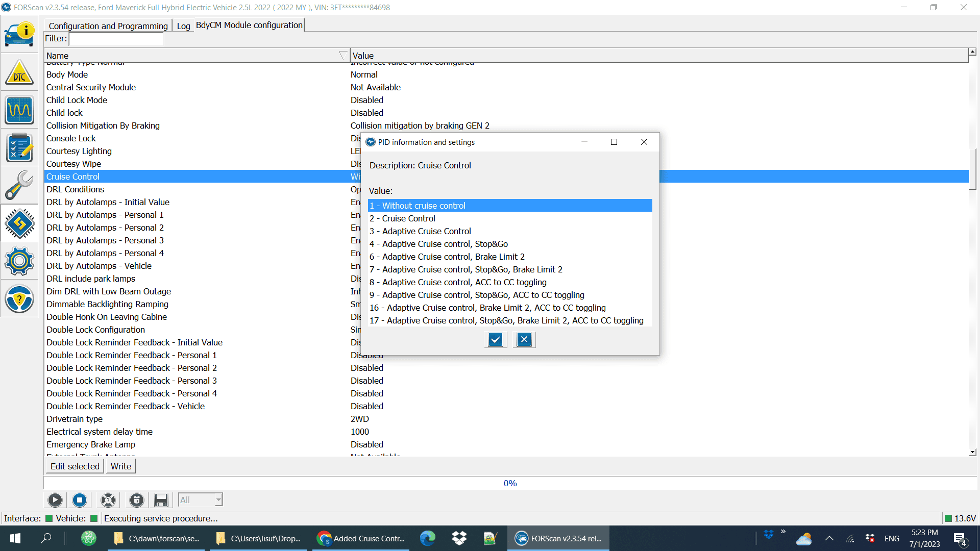Click the play start button
The width and height of the screenshot is (980, 551).
point(55,500)
